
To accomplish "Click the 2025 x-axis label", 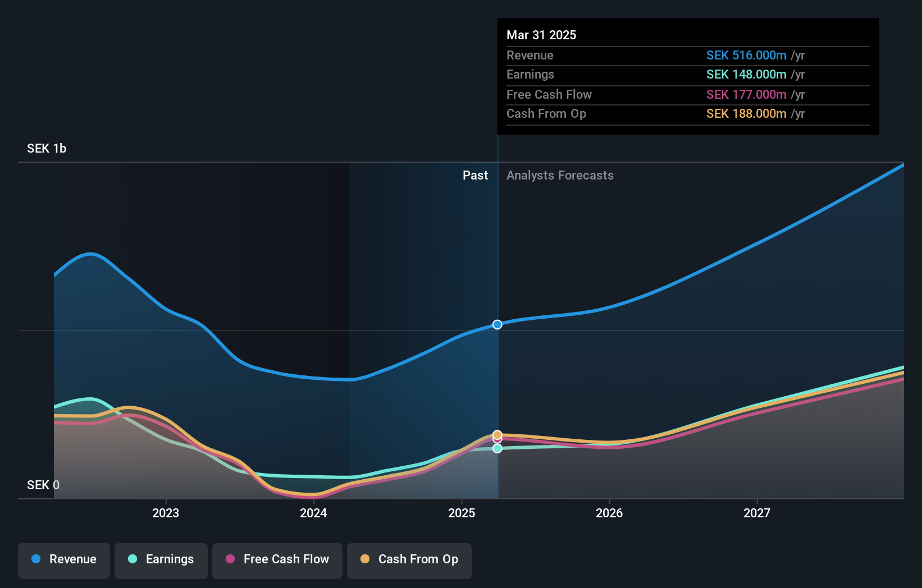I will (x=462, y=513).
